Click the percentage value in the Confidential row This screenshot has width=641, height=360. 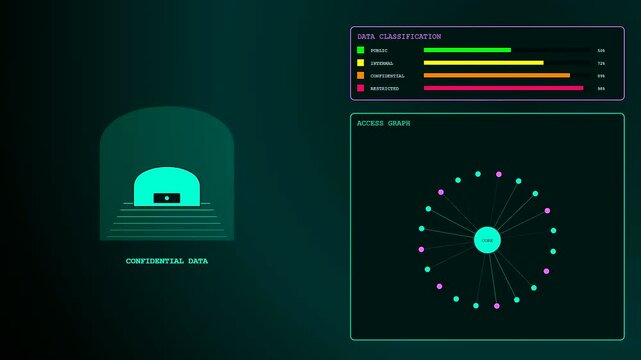tap(601, 76)
